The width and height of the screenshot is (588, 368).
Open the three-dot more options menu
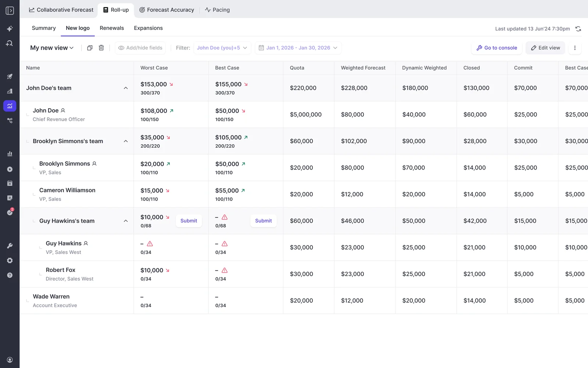click(575, 48)
